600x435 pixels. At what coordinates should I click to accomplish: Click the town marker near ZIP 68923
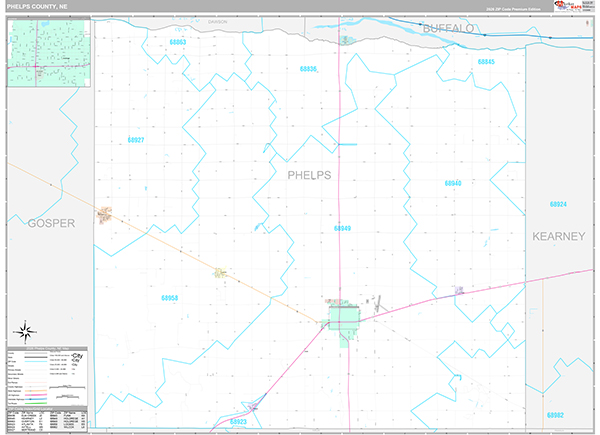[253, 406]
